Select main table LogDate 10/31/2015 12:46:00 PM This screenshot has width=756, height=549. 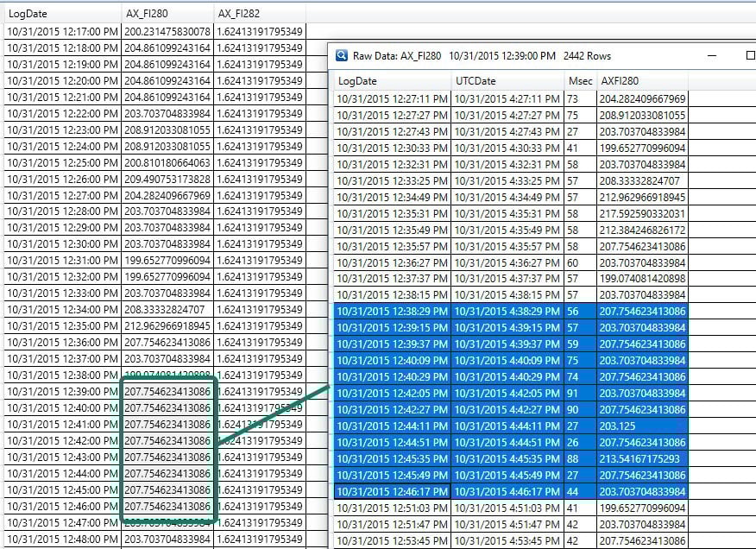coord(63,507)
